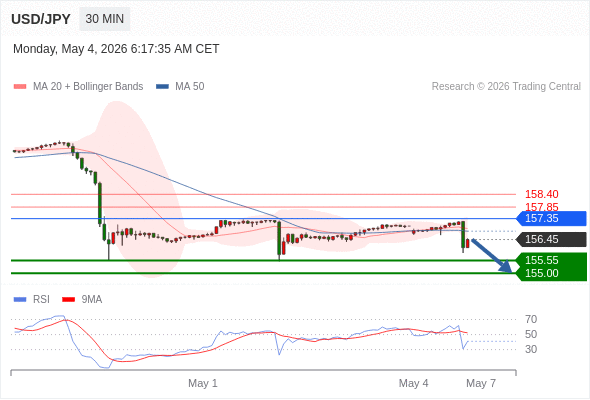This screenshot has height=400, width=590.
Task: Click the May 7 date axis label
Action: pyautogui.click(x=481, y=383)
